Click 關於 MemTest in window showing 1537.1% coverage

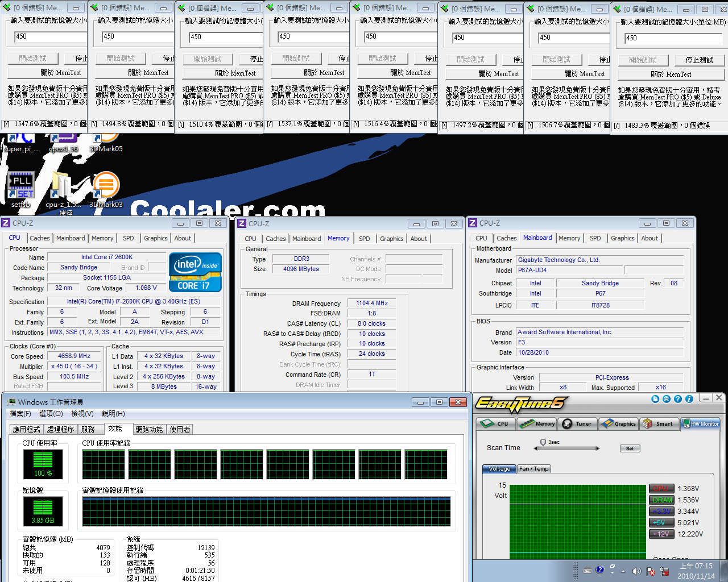pos(311,73)
